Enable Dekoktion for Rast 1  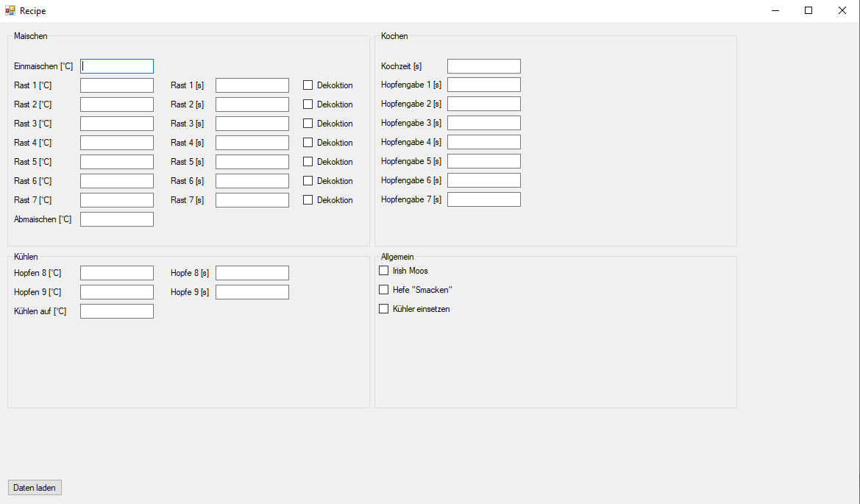[x=308, y=85]
